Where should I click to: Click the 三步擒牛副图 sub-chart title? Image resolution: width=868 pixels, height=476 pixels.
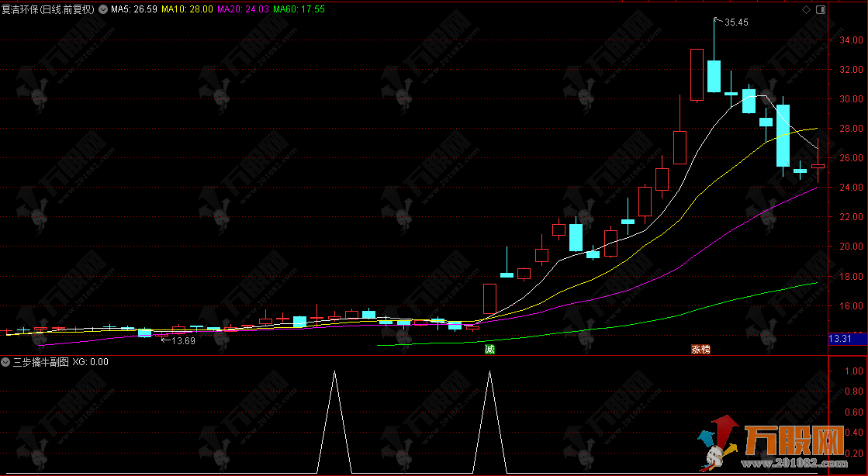click(x=40, y=362)
